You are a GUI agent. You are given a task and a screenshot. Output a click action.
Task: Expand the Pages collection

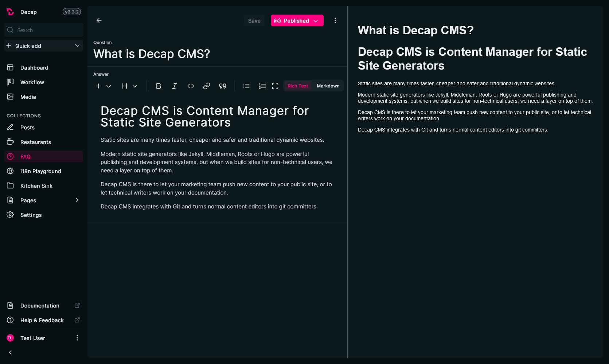pyautogui.click(x=77, y=200)
